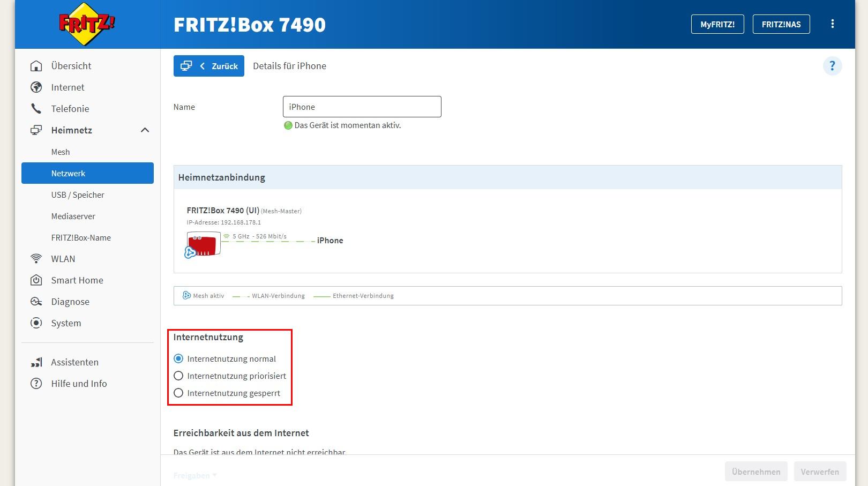Click the Übersicht house icon

(x=36, y=66)
